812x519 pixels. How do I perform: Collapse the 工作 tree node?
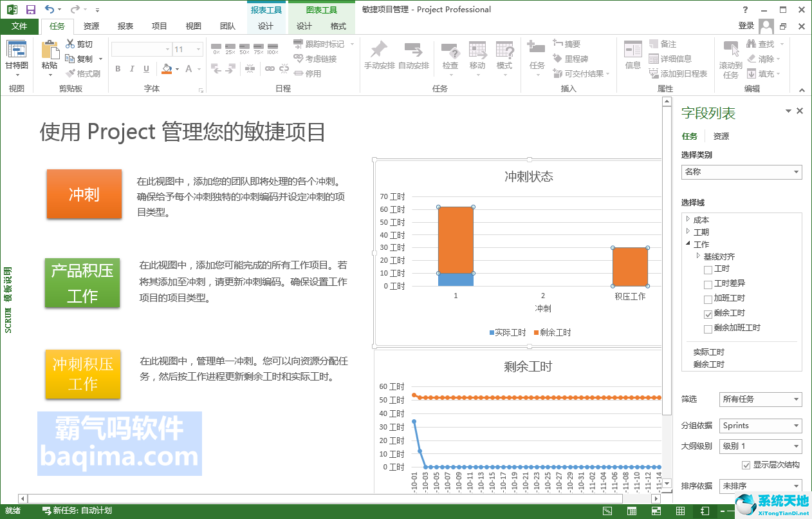click(x=688, y=244)
